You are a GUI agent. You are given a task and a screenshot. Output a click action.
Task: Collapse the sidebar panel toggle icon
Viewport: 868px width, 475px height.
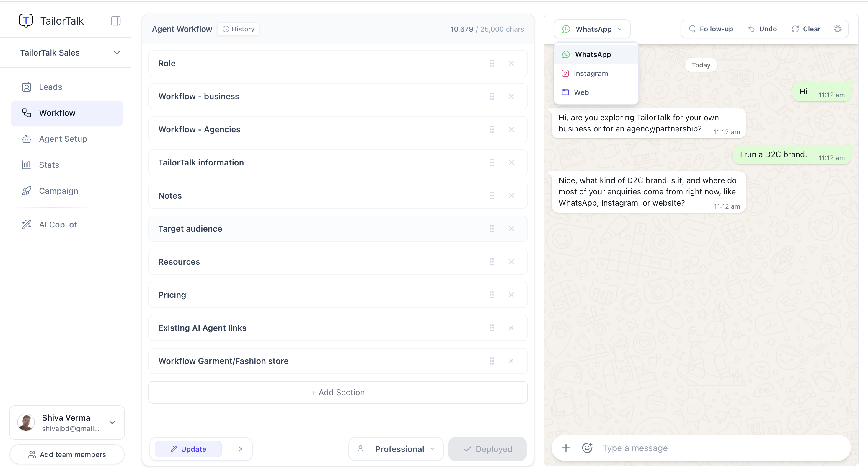pos(115,21)
